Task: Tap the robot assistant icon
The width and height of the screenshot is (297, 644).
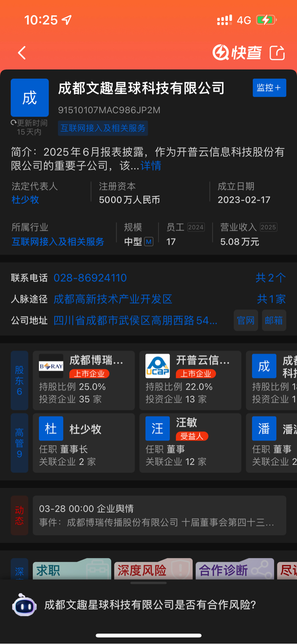Action: tap(24, 605)
